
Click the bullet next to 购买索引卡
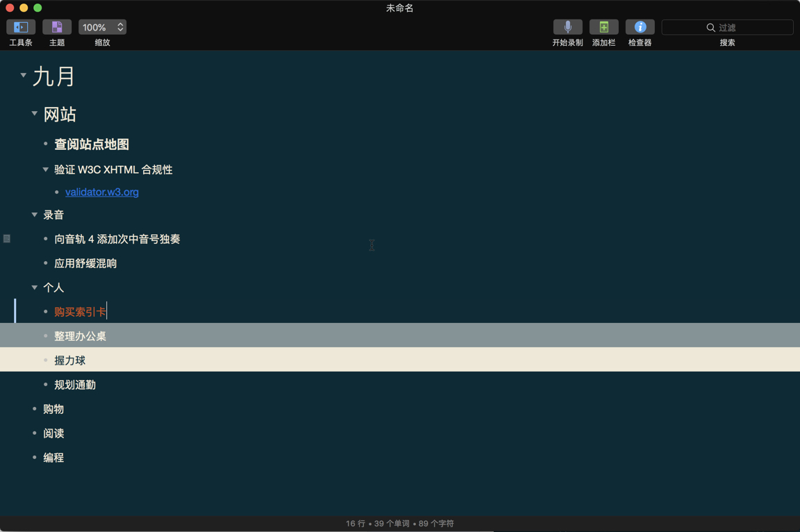(x=43, y=311)
